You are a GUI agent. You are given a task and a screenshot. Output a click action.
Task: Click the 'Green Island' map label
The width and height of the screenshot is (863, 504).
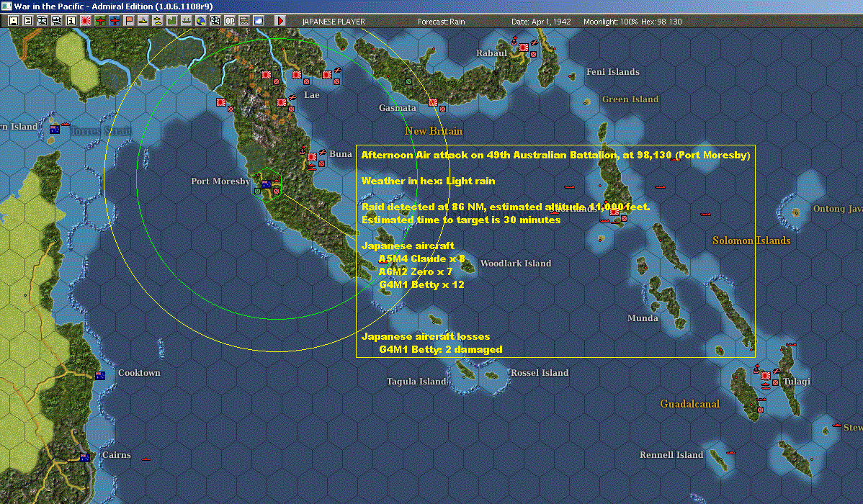[x=630, y=99]
